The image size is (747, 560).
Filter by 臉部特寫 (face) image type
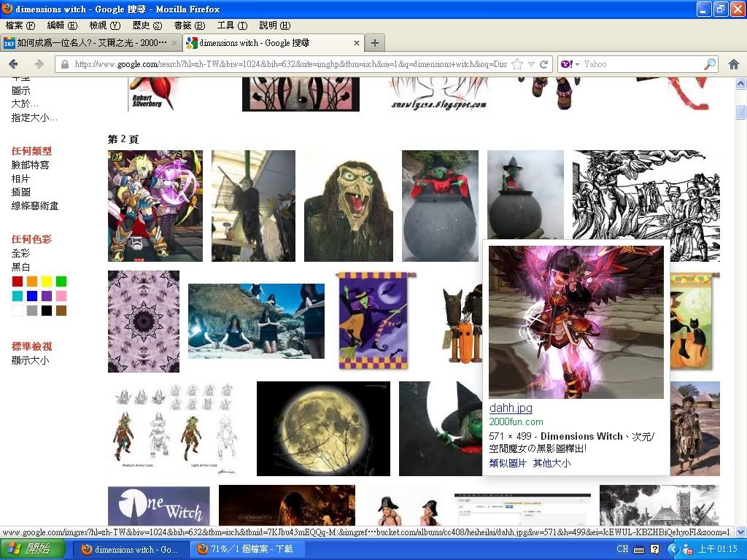pyautogui.click(x=31, y=165)
